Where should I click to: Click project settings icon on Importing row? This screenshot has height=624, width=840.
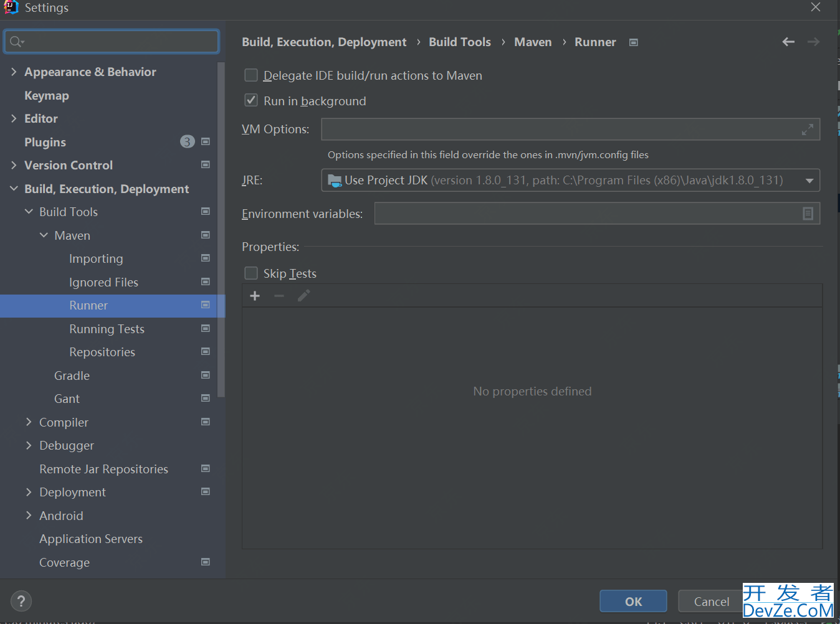(206, 258)
